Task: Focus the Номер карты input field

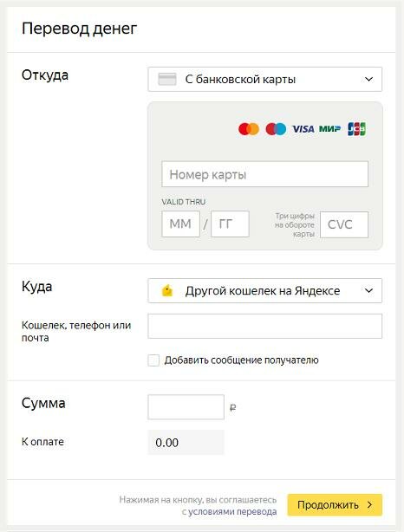Action: tap(264, 174)
